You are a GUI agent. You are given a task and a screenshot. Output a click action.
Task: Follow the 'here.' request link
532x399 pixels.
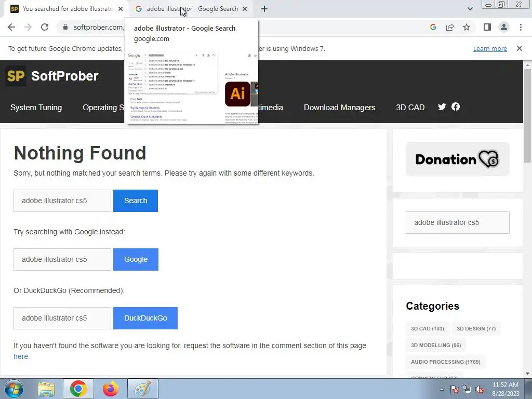point(21,356)
